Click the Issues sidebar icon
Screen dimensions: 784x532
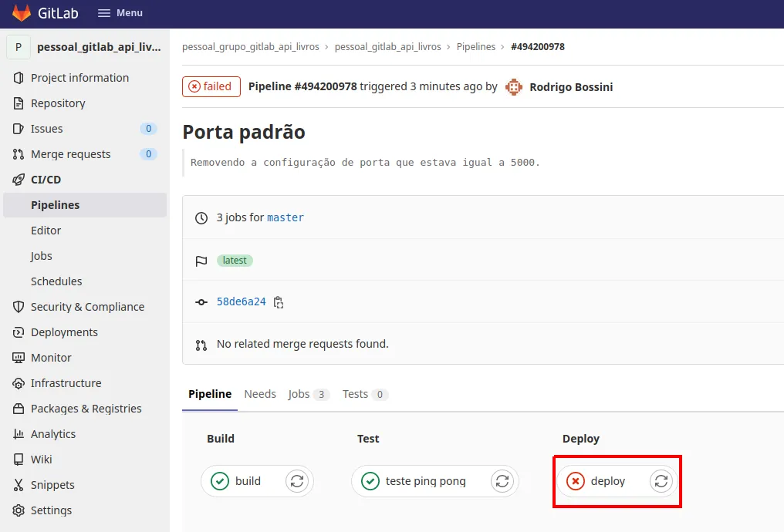(x=19, y=129)
